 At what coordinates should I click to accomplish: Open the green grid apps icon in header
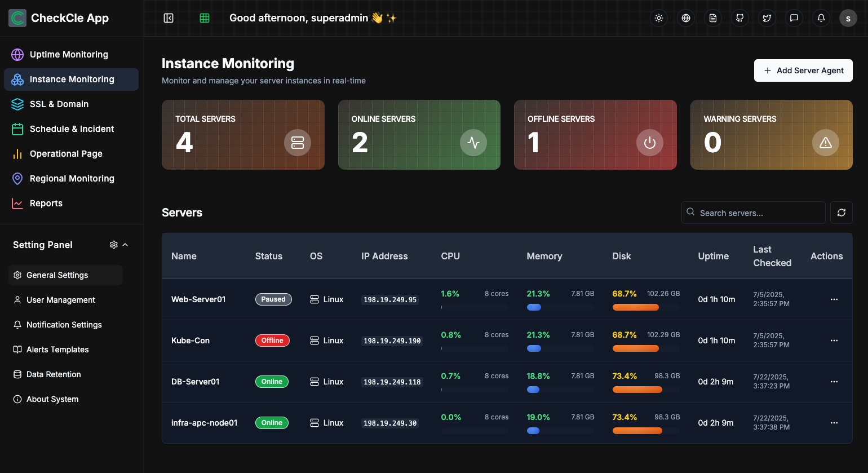click(x=203, y=17)
